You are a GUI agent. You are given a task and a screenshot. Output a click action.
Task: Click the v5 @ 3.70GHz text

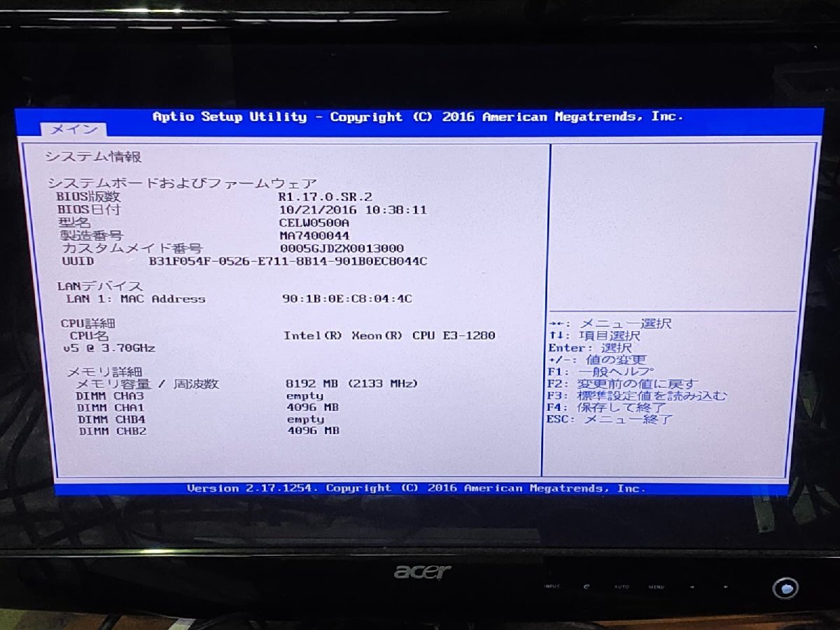[x=109, y=348]
